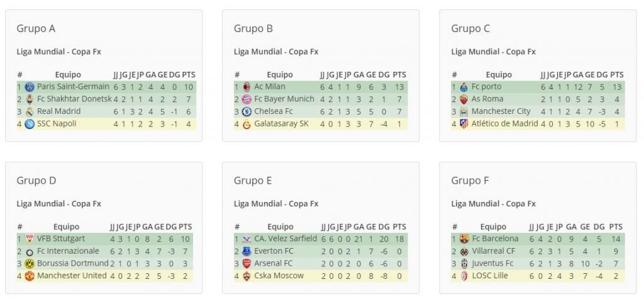Click the Fc Barcelona crest icon

click(x=464, y=239)
